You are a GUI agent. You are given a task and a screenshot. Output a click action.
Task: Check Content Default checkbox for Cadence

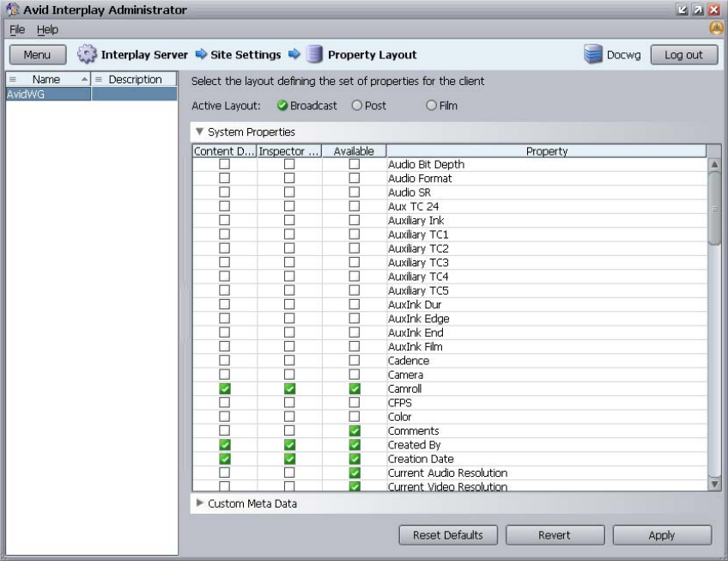pos(225,360)
